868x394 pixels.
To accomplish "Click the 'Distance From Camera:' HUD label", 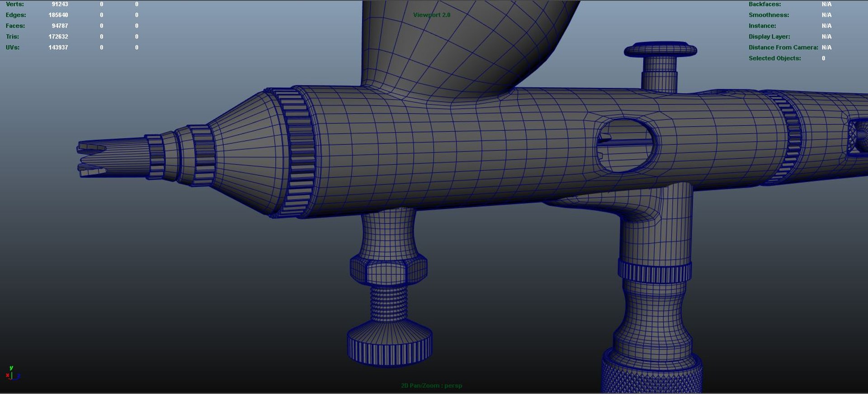I will coord(783,47).
